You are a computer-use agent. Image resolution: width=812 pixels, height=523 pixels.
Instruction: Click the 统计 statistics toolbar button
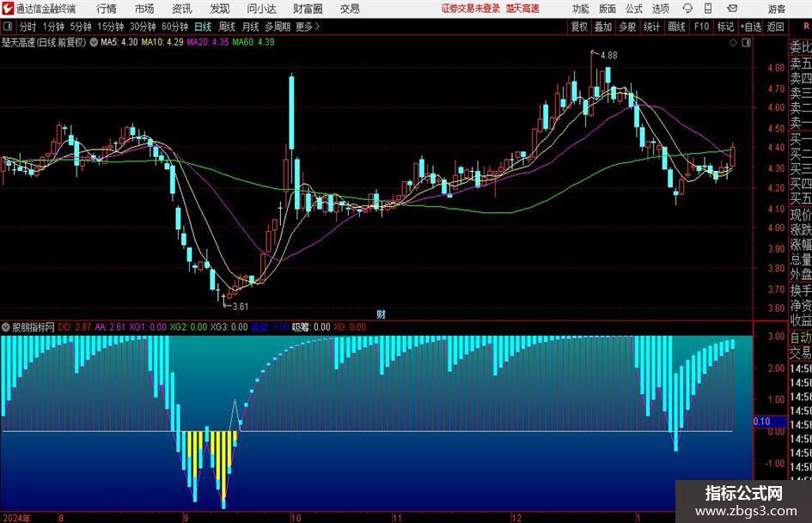click(x=652, y=27)
